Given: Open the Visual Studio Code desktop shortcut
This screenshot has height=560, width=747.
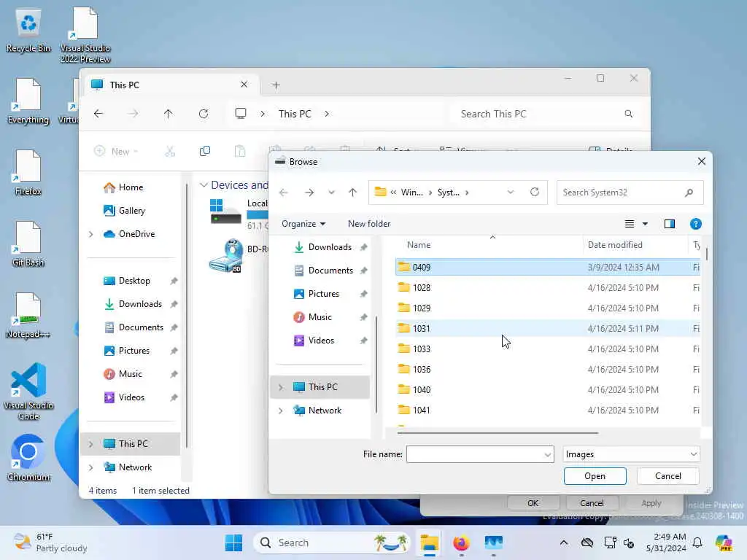Looking at the screenshot, I should pyautogui.click(x=28, y=392).
